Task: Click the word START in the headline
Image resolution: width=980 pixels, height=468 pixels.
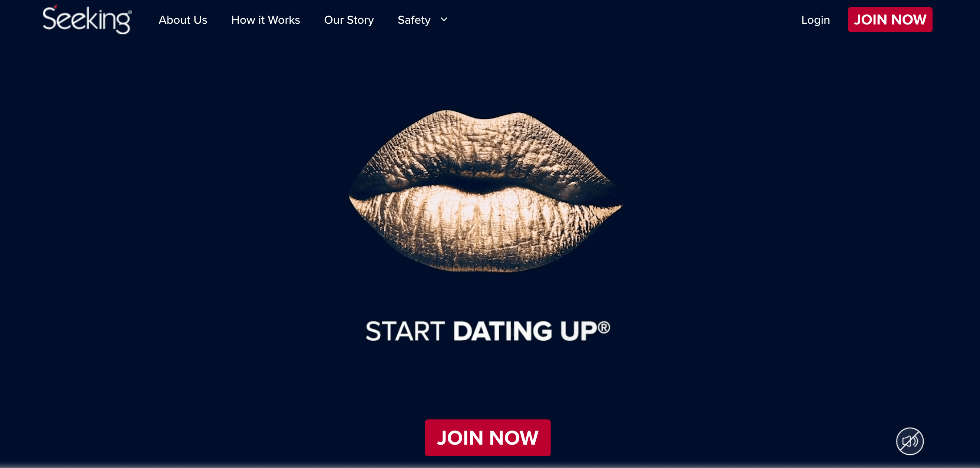Action: [x=405, y=331]
